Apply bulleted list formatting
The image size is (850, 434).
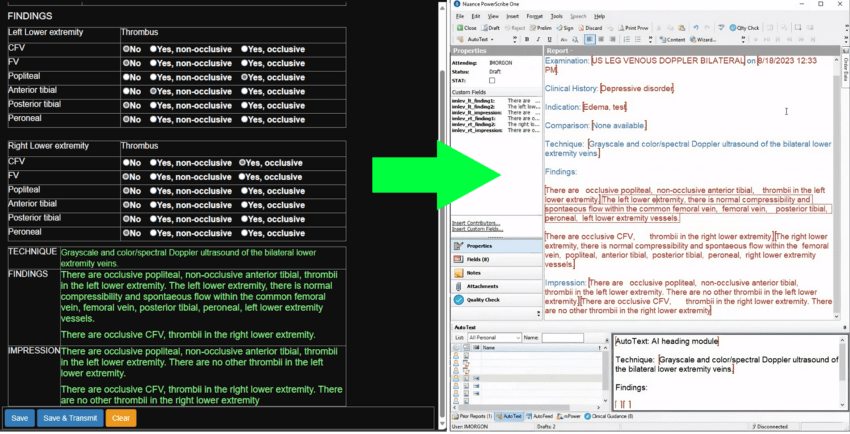tap(638, 40)
